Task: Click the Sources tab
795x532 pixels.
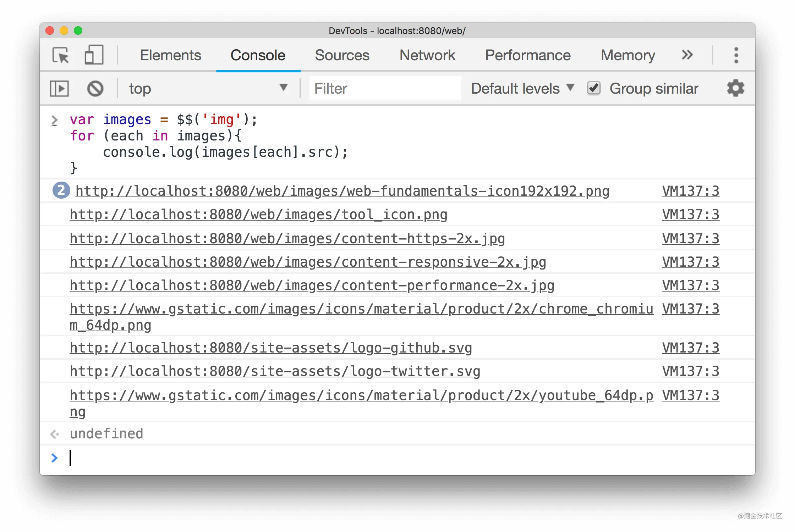Action: tap(342, 55)
